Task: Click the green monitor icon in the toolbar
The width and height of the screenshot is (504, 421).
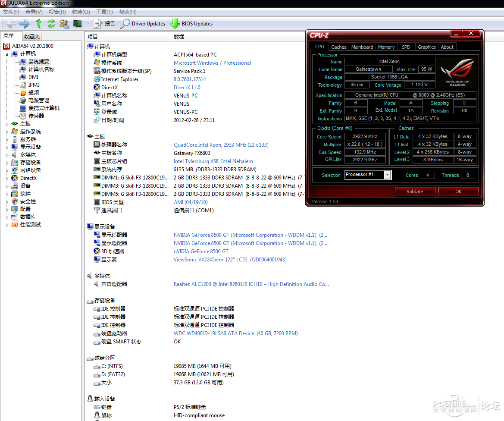Action: point(78,24)
